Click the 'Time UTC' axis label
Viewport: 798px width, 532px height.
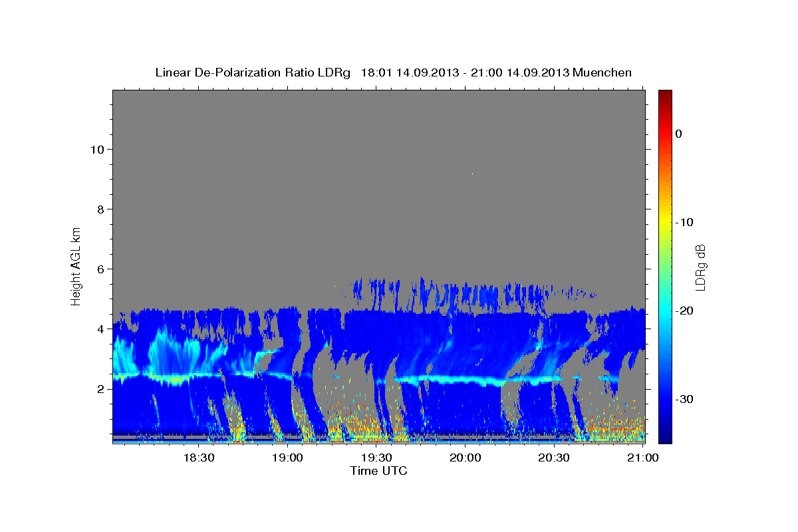coord(378,471)
